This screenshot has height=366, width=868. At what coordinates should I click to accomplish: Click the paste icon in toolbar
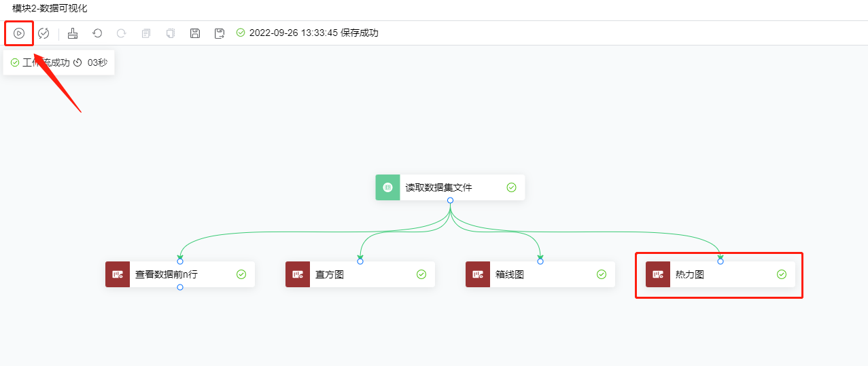coord(171,33)
